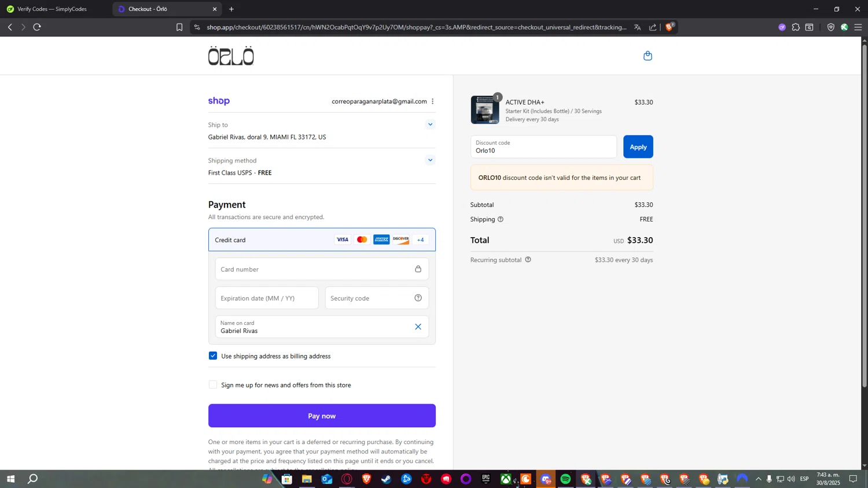Close the Checkout - Örlö tab

215,9
